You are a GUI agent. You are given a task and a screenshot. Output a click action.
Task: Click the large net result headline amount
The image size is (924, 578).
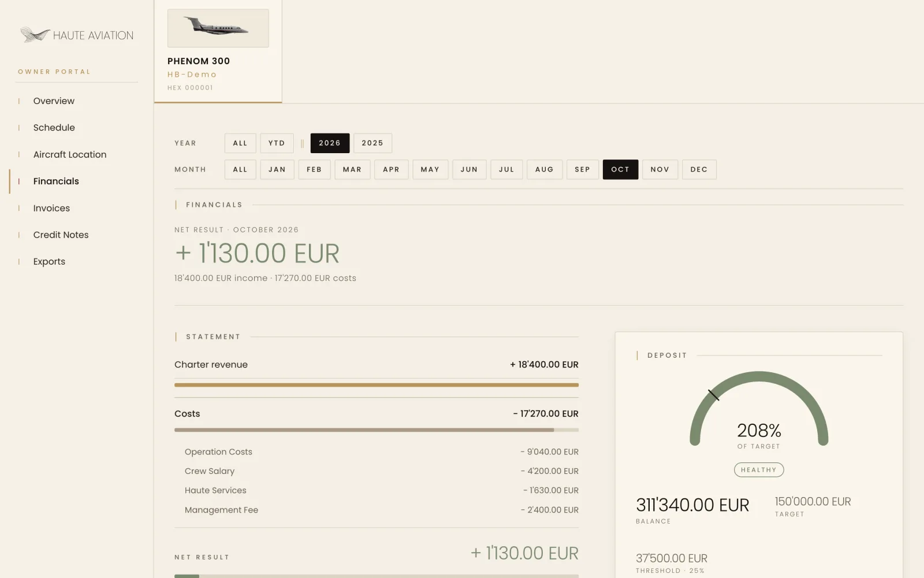pos(258,254)
